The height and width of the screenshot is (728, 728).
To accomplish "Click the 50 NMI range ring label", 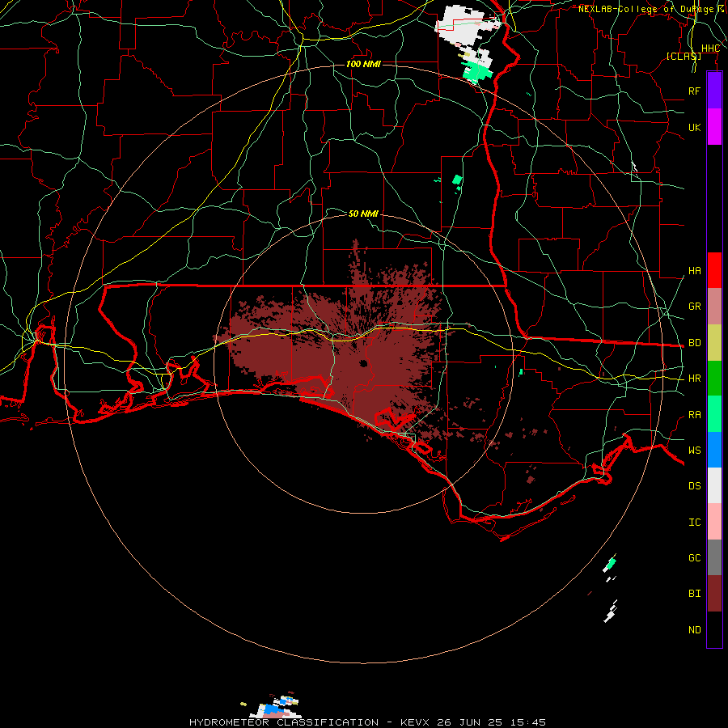I will 363,214.
